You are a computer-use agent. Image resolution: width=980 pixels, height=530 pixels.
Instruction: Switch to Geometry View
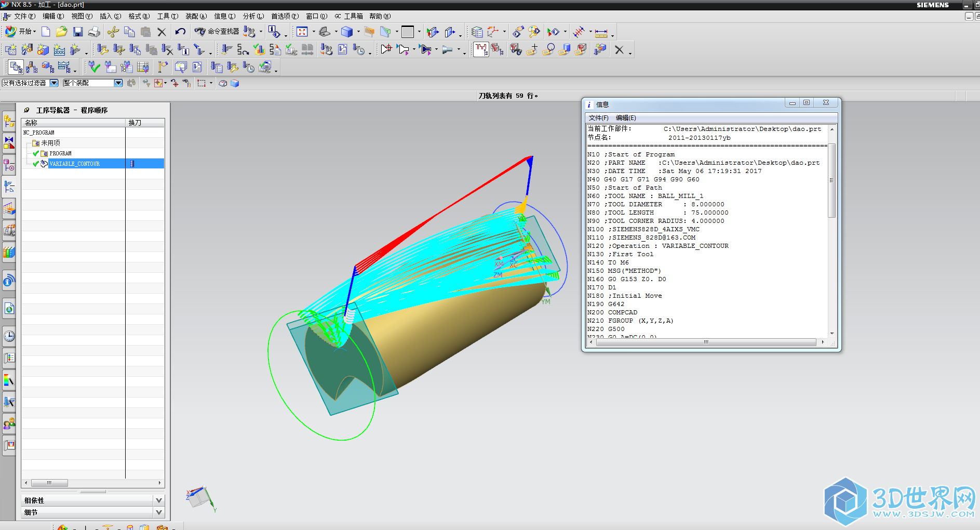coord(48,67)
